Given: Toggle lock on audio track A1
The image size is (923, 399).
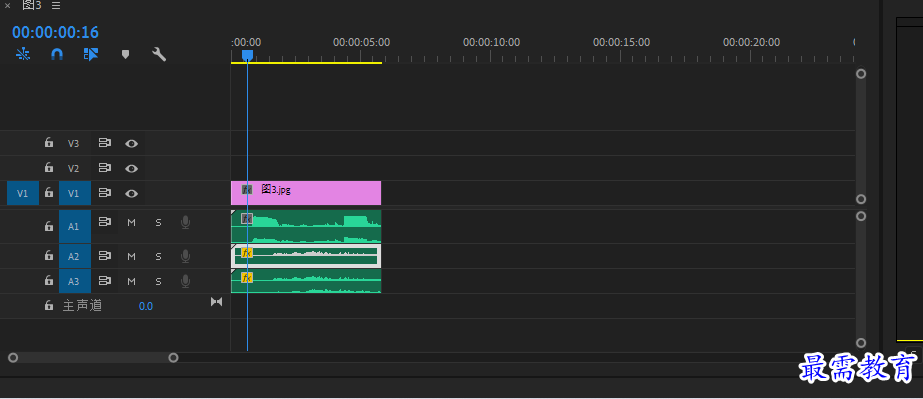Looking at the screenshot, I should click(49, 226).
